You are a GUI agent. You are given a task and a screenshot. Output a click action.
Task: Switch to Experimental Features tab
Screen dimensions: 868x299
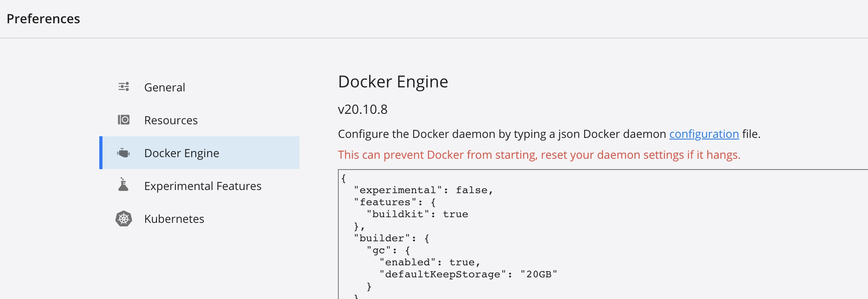click(x=199, y=186)
